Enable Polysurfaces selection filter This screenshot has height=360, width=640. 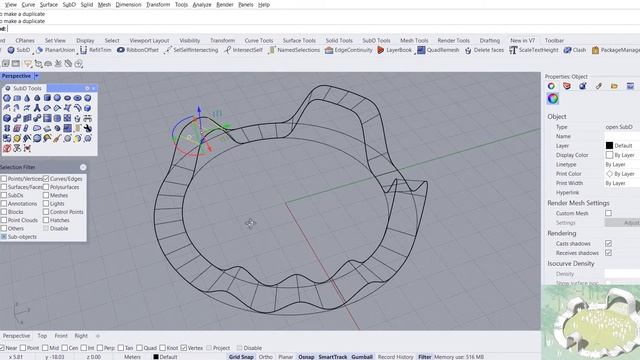coord(46,187)
